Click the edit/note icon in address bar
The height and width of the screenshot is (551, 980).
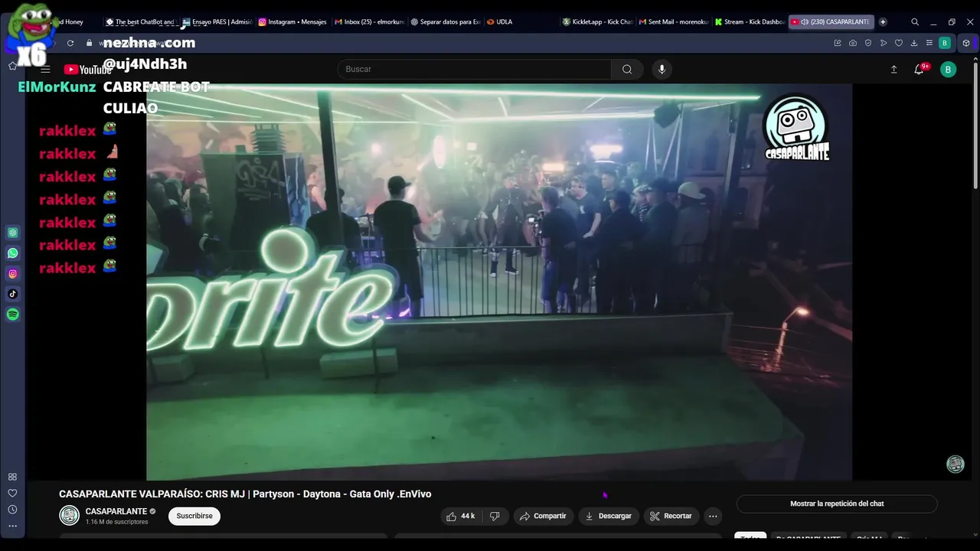click(x=838, y=43)
